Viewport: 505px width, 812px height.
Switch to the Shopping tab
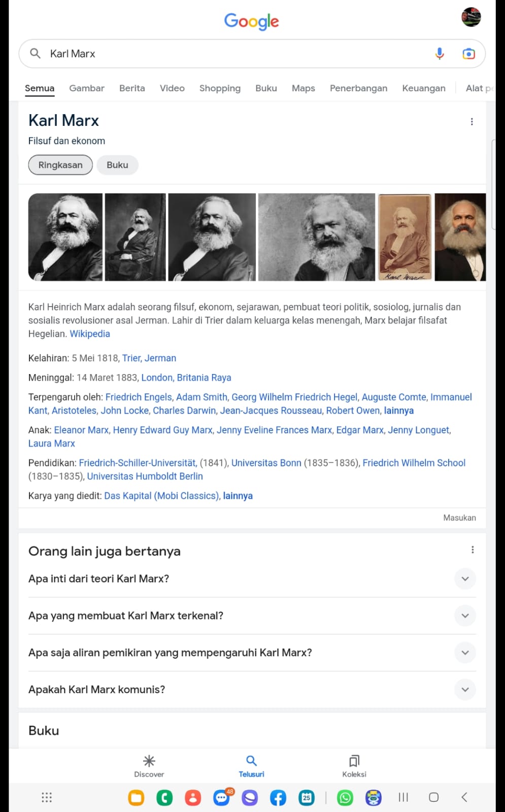[x=220, y=88]
